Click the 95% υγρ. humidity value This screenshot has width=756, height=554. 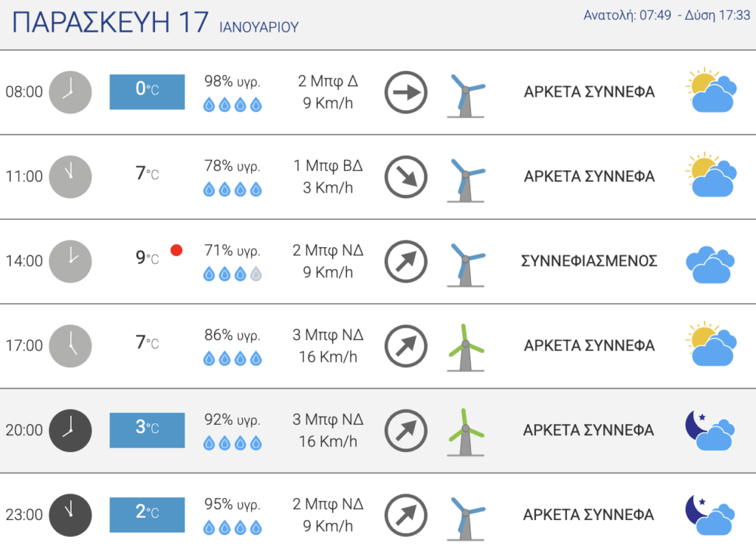(233, 504)
